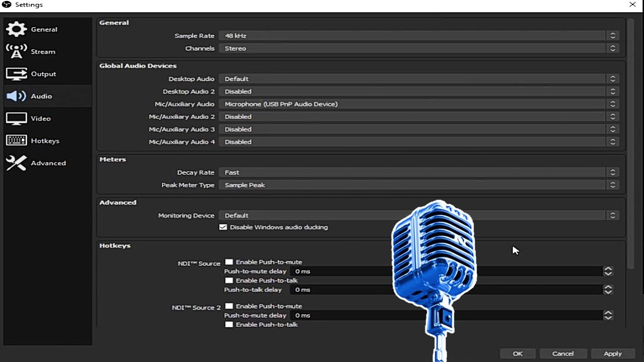Adjust NDI Source Push-to-mute delay stepper
The width and height of the screenshot is (644, 362).
pyautogui.click(x=608, y=271)
